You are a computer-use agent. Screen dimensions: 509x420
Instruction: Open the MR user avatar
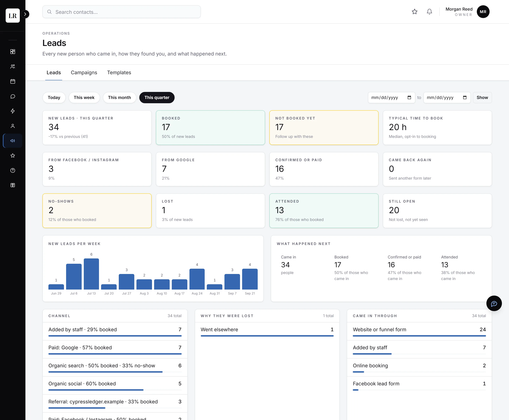[483, 12]
